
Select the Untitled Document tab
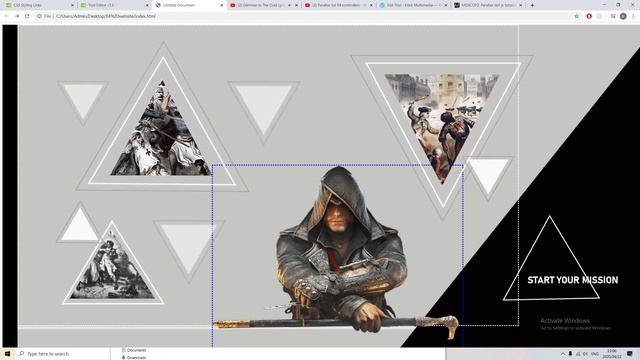[189, 5]
